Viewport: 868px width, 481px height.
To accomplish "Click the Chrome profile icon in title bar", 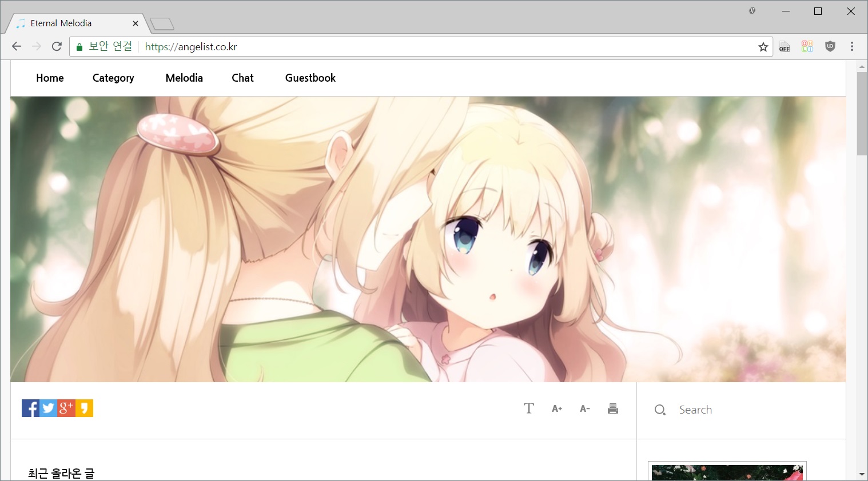I will point(752,11).
